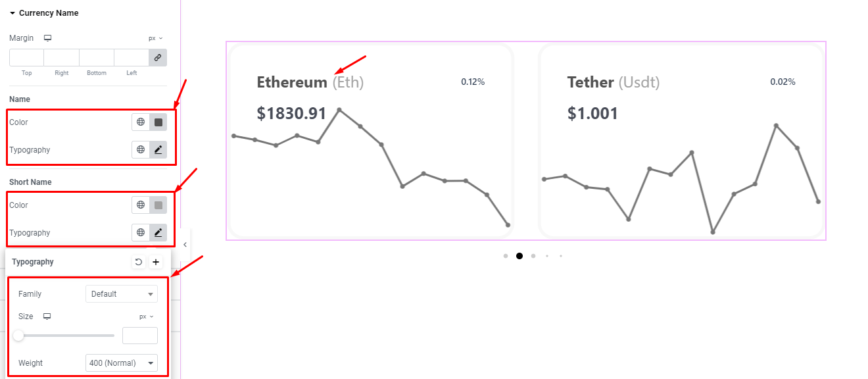This screenshot has width=868, height=379.
Task: Click the Size slider handle
Action: pos(18,336)
